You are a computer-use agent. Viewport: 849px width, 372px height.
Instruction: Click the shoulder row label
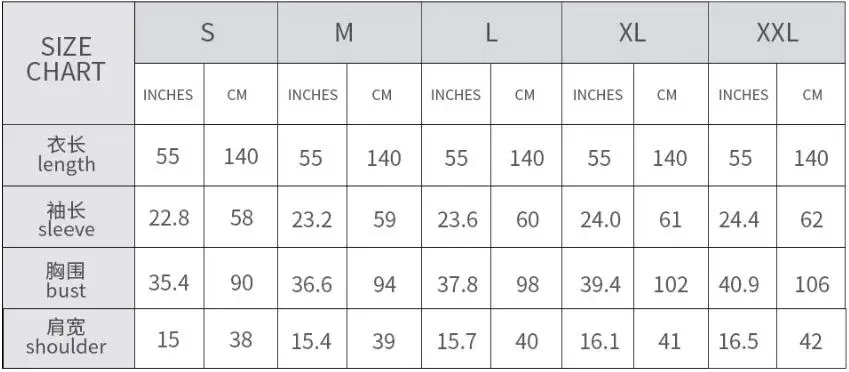point(68,338)
